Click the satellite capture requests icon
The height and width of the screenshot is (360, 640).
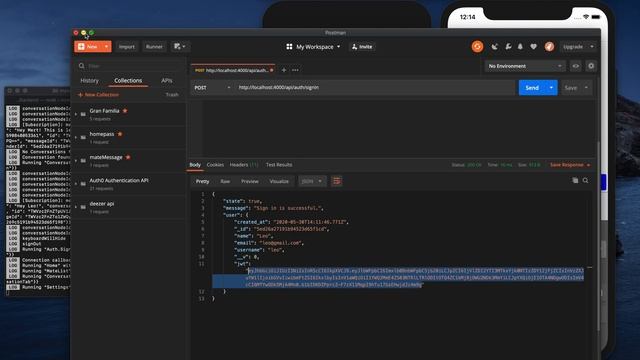pyautogui.click(x=495, y=47)
